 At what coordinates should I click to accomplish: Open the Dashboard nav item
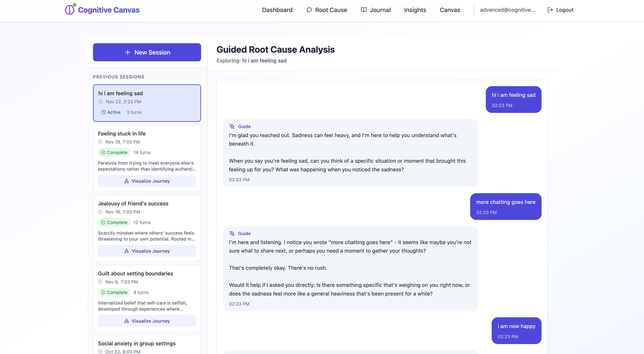pyautogui.click(x=277, y=10)
